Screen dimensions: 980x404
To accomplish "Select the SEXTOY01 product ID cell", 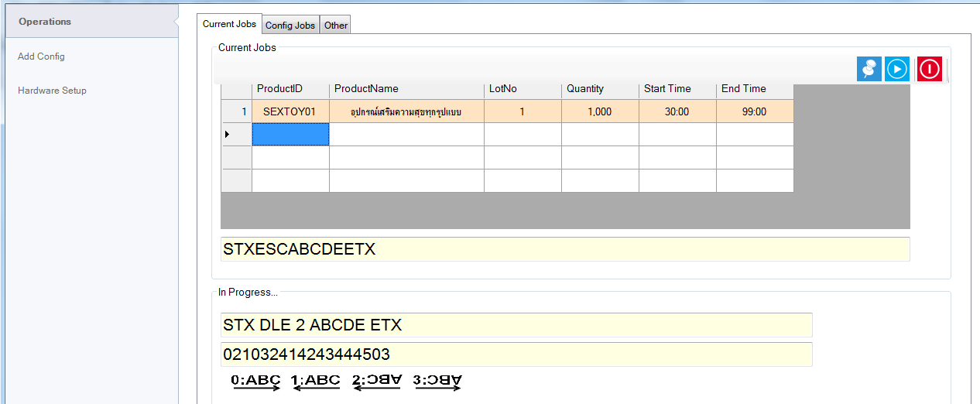I will 290,111.
